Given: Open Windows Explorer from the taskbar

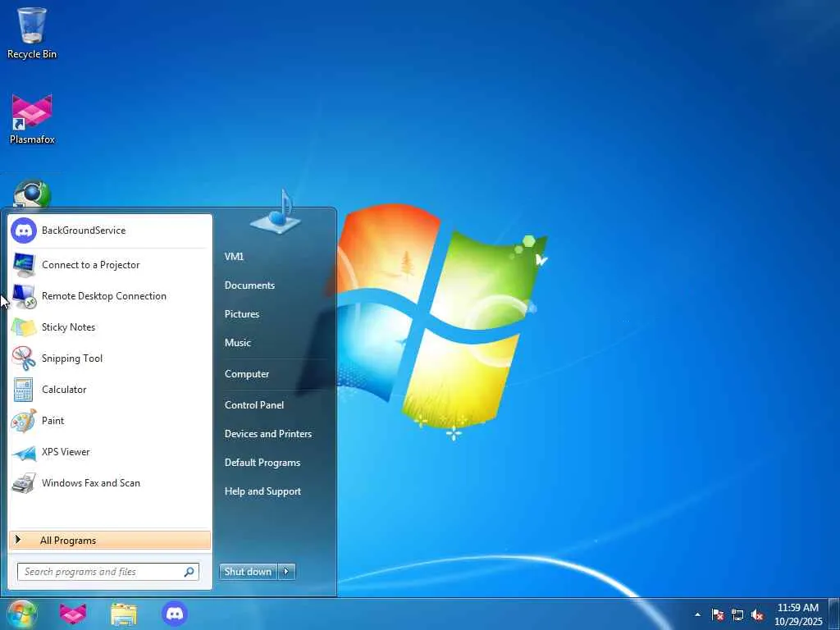Looking at the screenshot, I should tap(124, 614).
